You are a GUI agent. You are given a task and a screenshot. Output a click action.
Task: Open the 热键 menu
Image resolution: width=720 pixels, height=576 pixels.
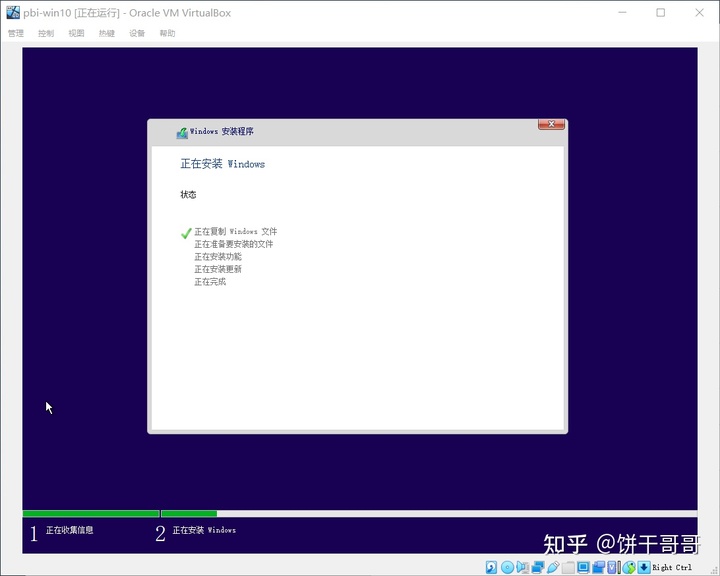tap(107, 33)
